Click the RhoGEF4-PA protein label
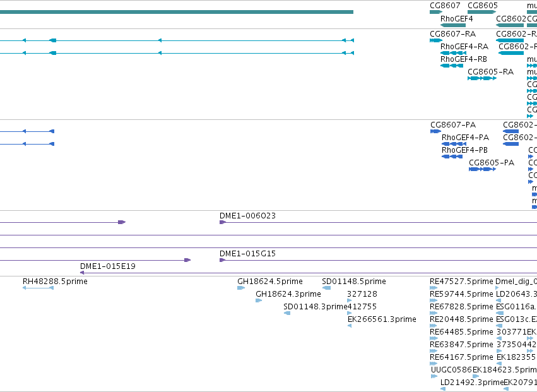Image resolution: width=537 pixels, height=392 pixels. tap(465, 138)
